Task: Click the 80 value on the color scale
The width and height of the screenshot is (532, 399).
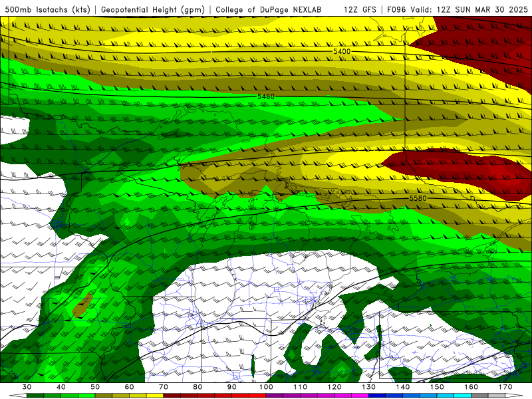Action: click(198, 387)
